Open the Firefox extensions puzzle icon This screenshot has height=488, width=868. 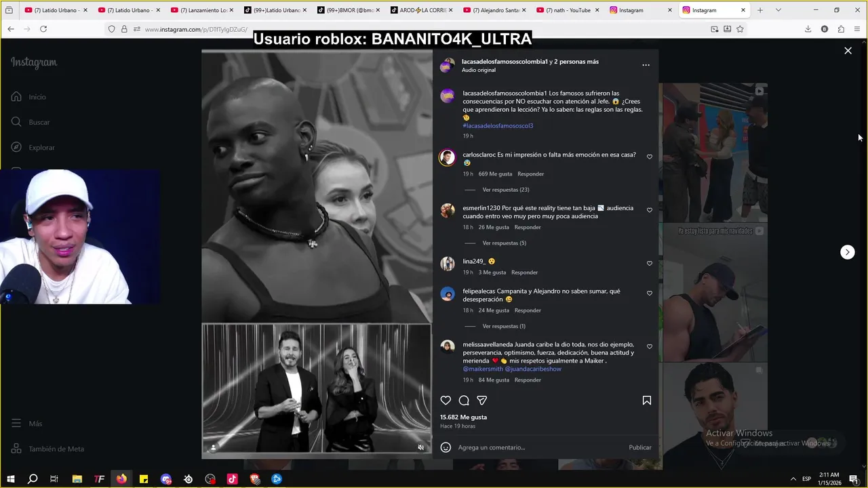(x=841, y=29)
